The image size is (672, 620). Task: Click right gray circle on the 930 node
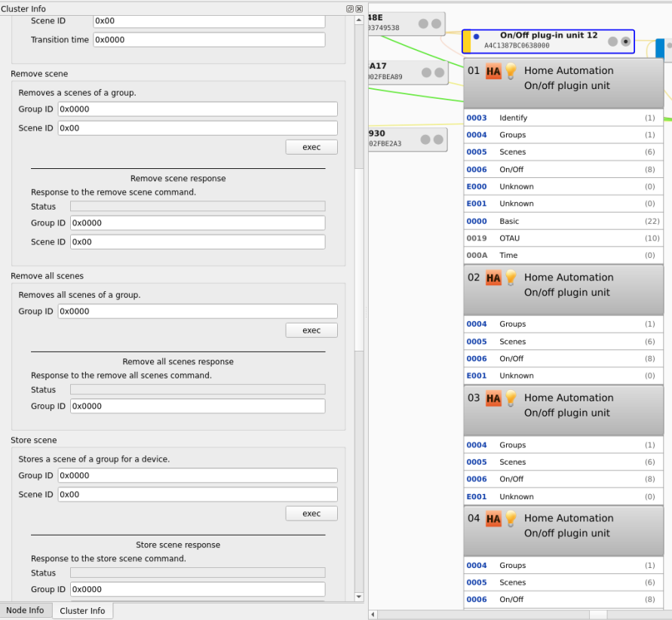[438, 140]
